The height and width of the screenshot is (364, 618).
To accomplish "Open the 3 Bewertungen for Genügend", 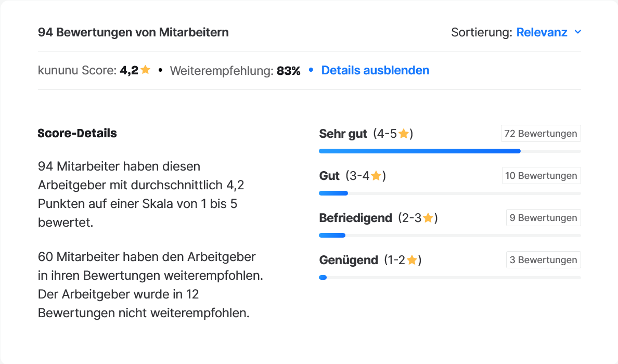I will [x=543, y=259].
